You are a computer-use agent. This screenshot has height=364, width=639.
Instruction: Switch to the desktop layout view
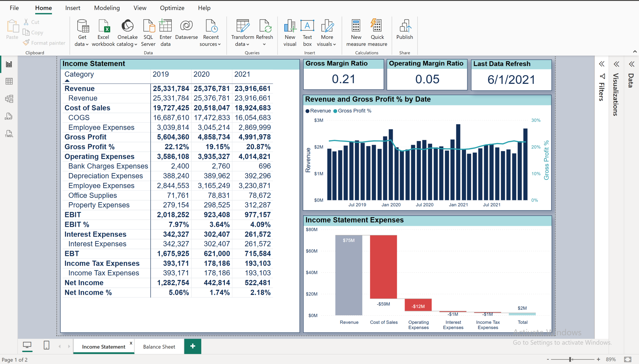(27, 346)
